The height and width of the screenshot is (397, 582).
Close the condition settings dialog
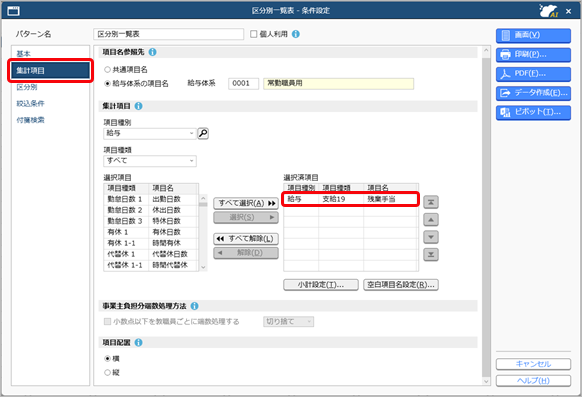[568, 12]
